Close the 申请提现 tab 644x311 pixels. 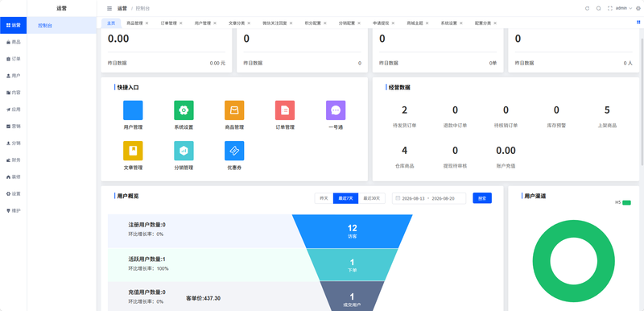point(393,23)
